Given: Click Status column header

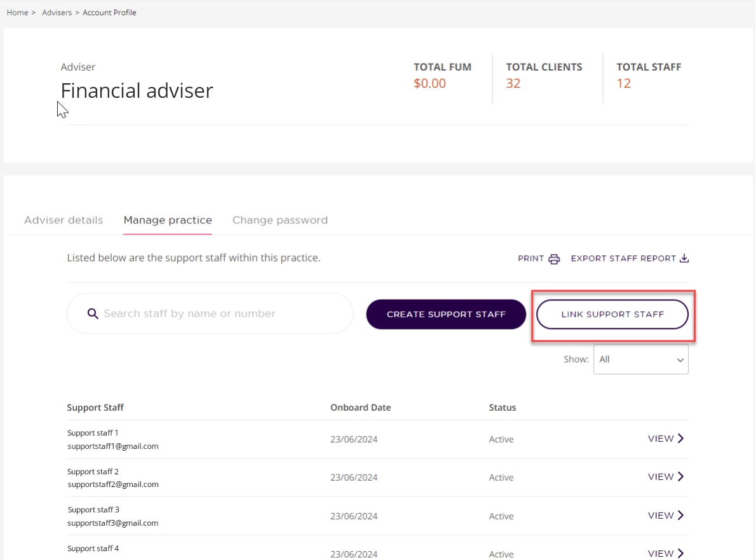Looking at the screenshot, I should tap(503, 408).
